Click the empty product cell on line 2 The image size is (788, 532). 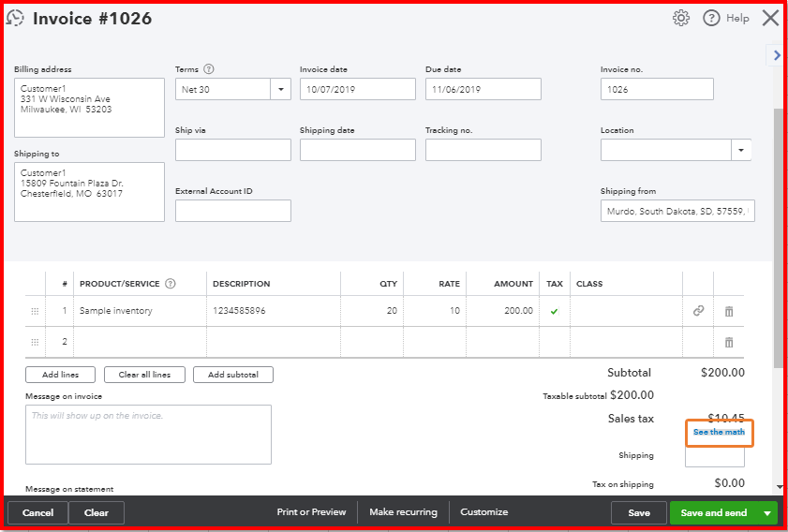(x=140, y=342)
